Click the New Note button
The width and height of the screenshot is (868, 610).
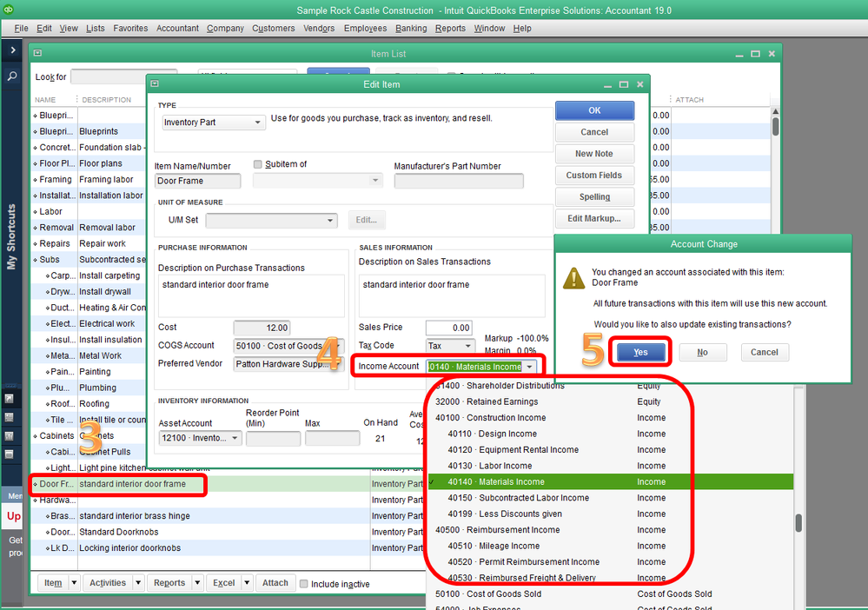594,154
